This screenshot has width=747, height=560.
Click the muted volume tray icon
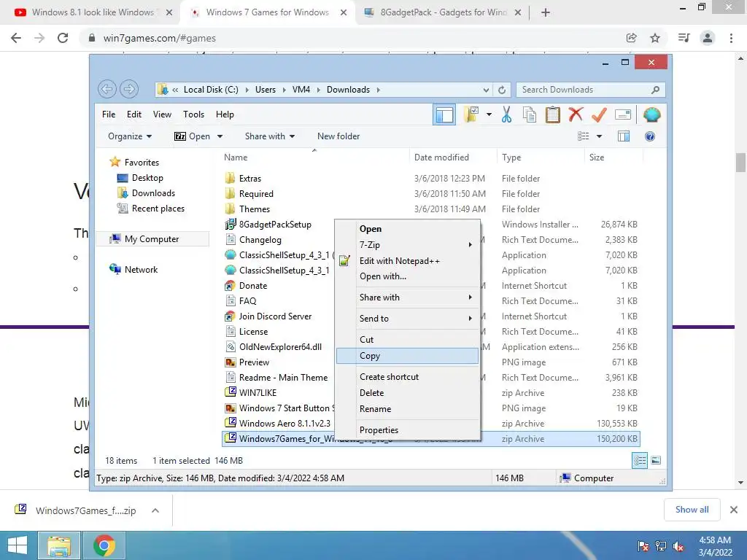click(x=678, y=546)
